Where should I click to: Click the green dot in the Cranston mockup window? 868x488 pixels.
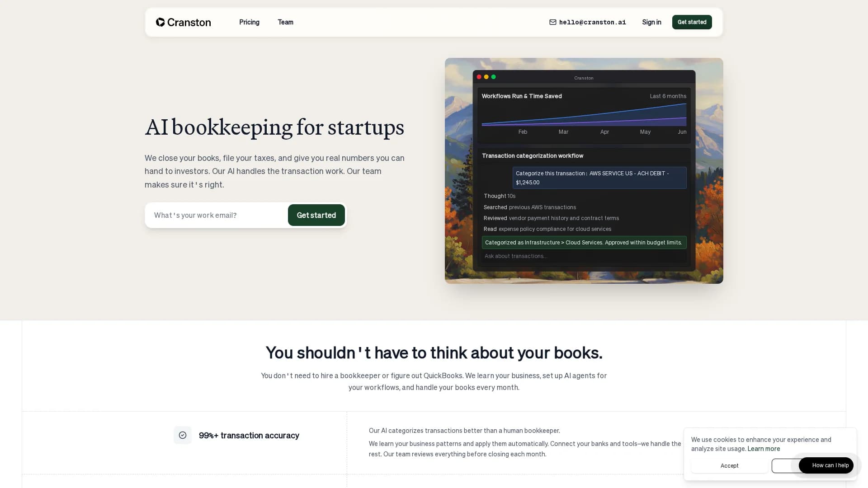pyautogui.click(x=493, y=77)
